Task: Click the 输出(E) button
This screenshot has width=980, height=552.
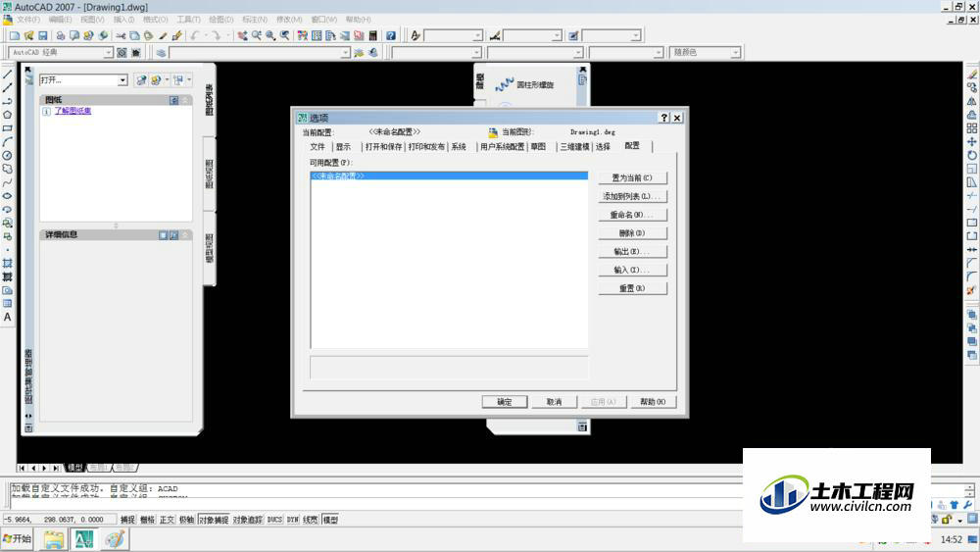Action: click(632, 252)
